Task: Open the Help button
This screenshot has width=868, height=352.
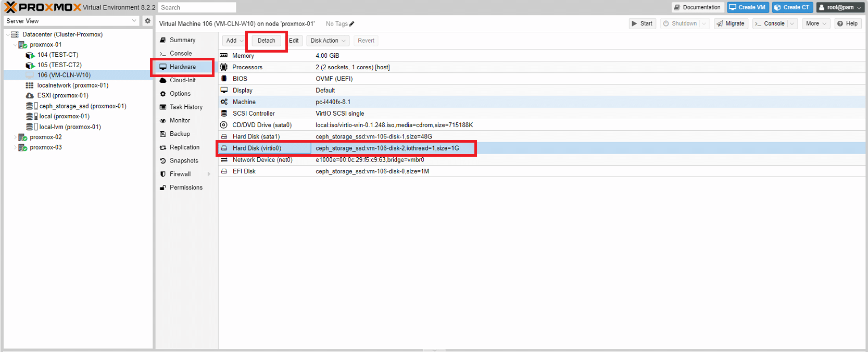Action: point(847,23)
